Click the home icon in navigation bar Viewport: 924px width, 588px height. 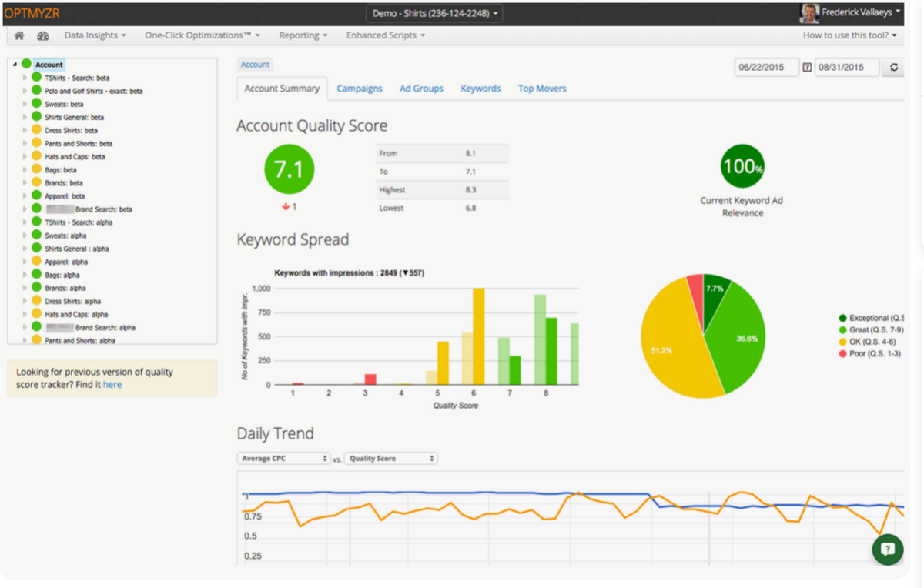tap(19, 35)
